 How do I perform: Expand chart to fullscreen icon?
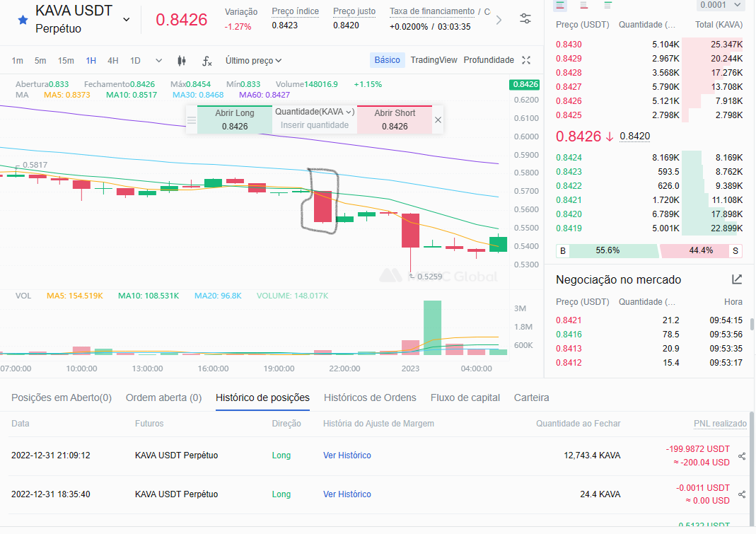[x=526, y=60]
